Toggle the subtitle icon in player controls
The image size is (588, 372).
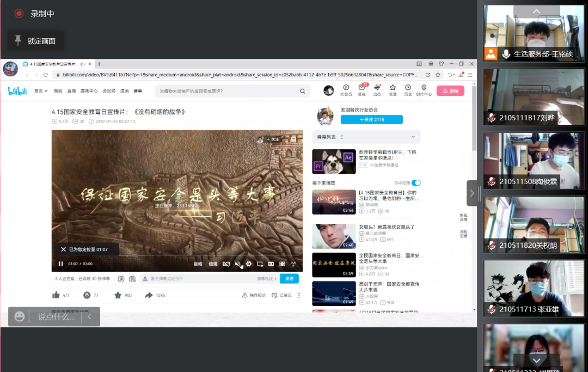click(x=226, y=264)
